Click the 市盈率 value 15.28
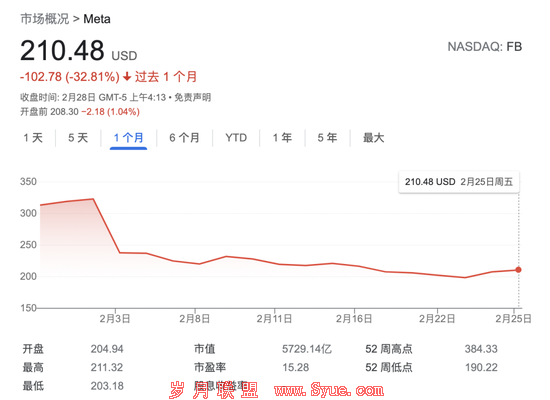Image resolution: width=550 pixels, height=400 pixels. point(296,367)
